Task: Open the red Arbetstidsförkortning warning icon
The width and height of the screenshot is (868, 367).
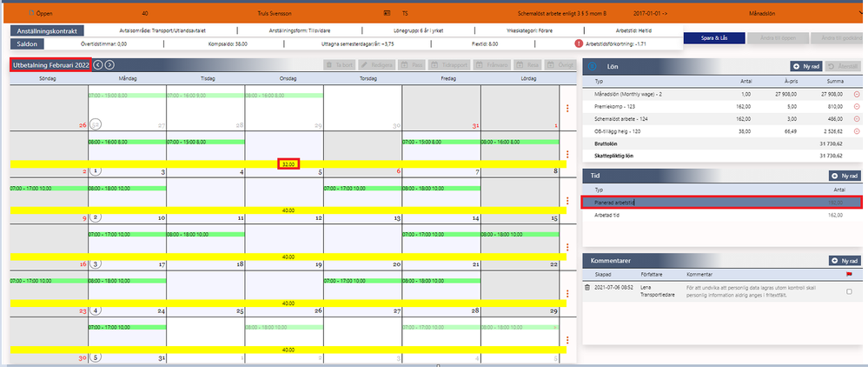Action: coord(578,43)
